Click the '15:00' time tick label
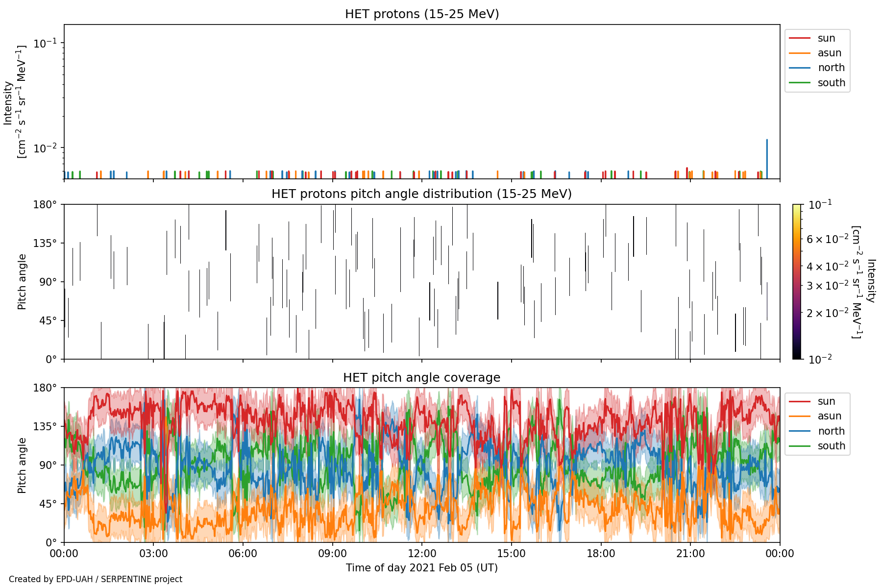 (x=512, y=554)
